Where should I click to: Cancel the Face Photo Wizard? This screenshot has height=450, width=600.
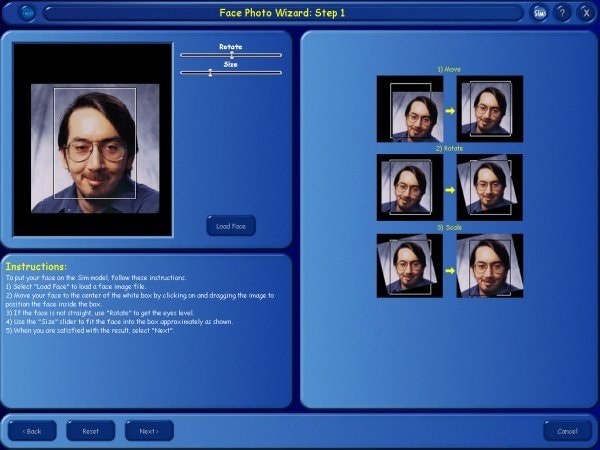point(568,431)
